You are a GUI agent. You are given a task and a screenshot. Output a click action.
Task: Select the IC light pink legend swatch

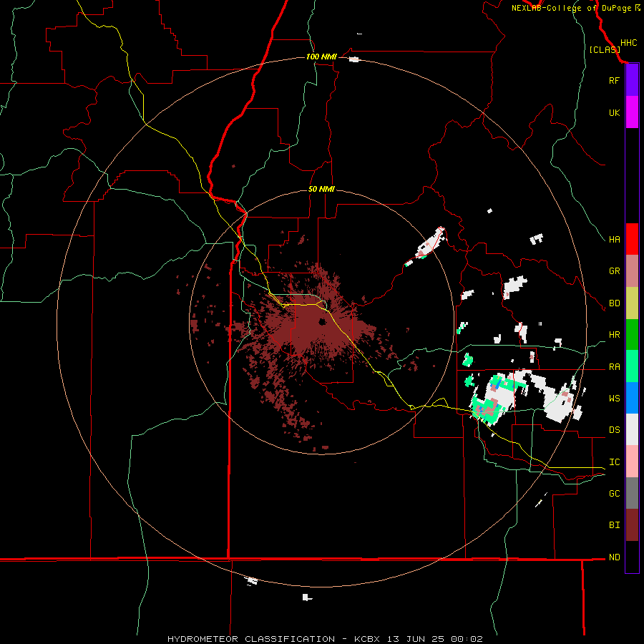tap(632, 462)
